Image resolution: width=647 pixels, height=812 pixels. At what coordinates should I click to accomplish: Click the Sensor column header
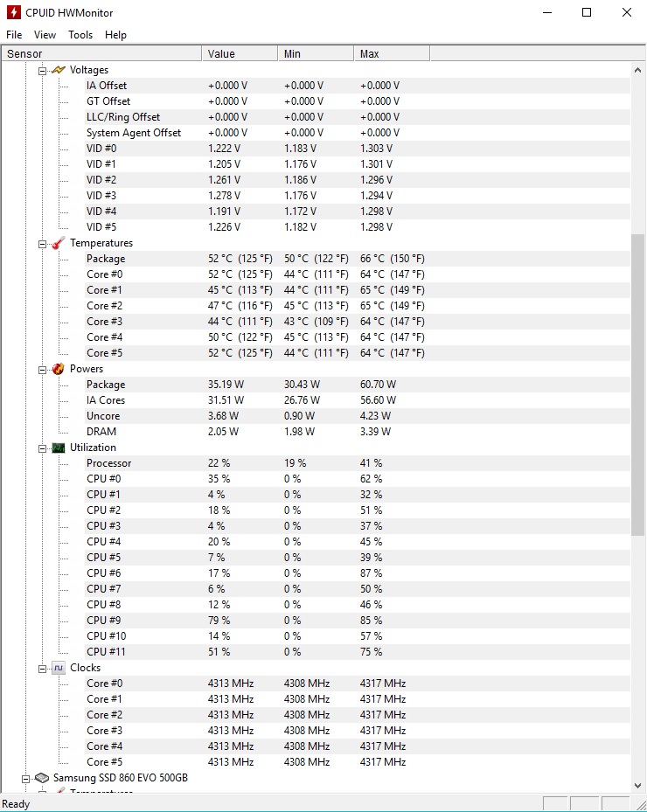pos(101,54)
